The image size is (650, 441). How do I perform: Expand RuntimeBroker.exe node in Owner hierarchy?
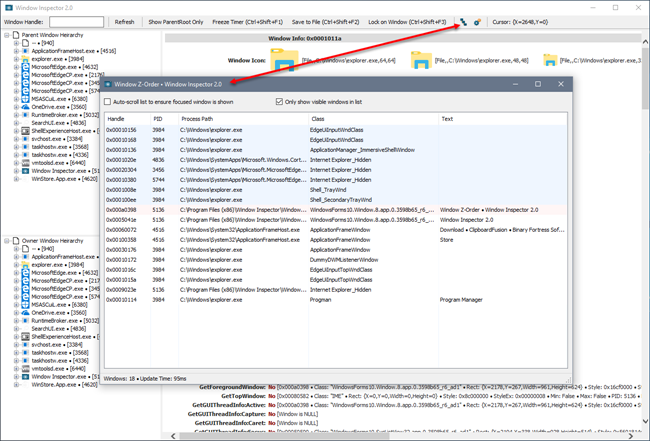click(x=16, y=321)
